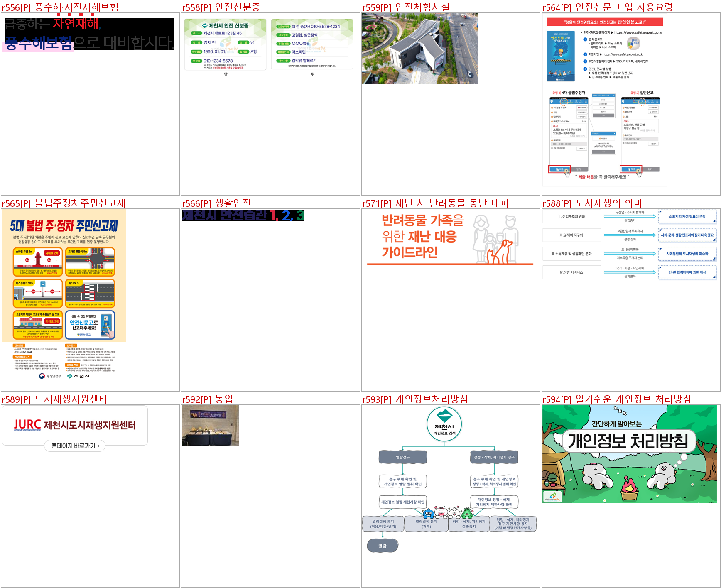Select the r564[P] 안전신문고 앱 사용요령 label
Screen dimensions: 721x588
(608, 7)
